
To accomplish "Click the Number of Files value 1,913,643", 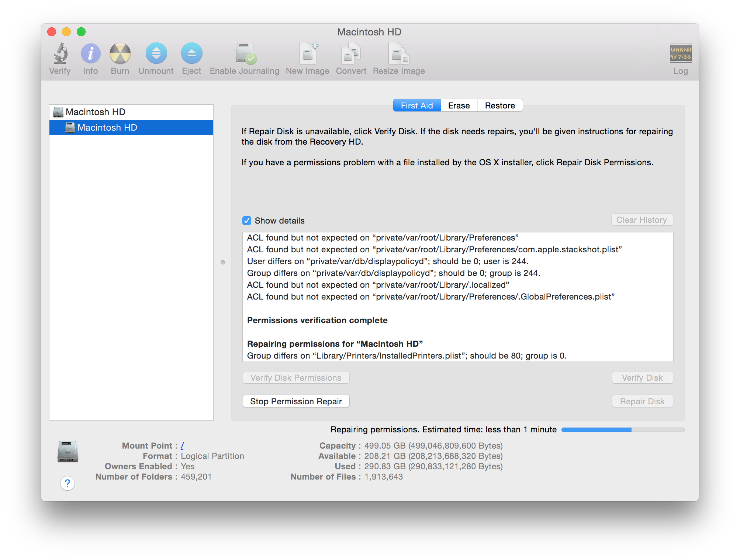I will click(x=384, y=477).
